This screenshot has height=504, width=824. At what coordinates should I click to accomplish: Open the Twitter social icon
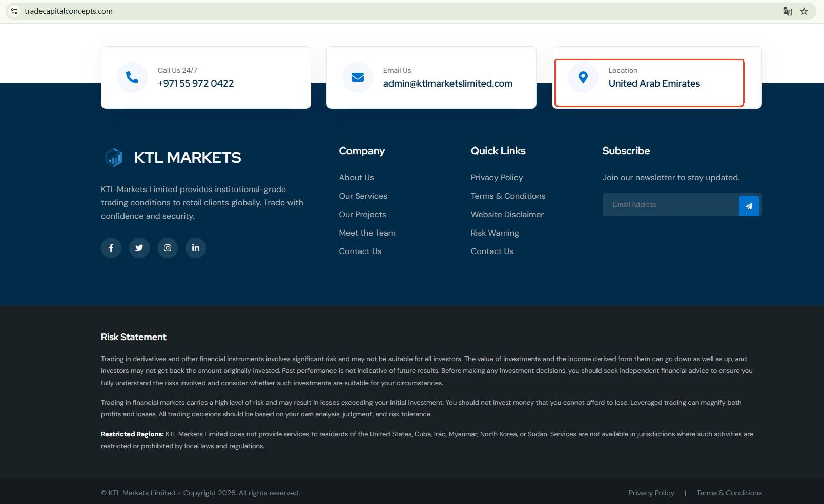click(139, 248)
